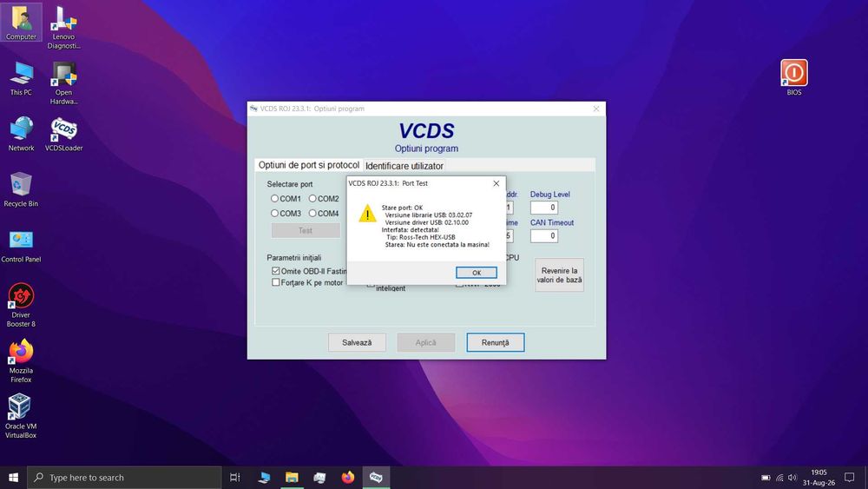
Task: Select the COM1 port radio button
Action: tap(274, 198)
